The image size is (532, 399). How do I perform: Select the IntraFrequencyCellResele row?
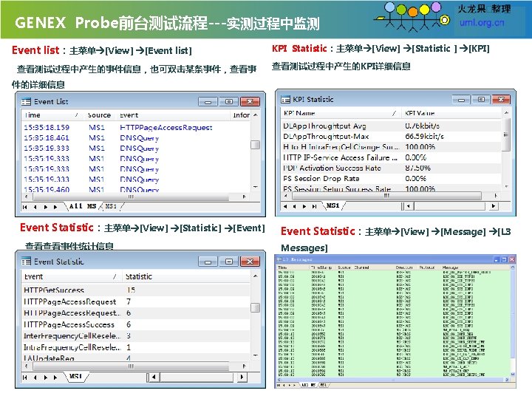136,348
